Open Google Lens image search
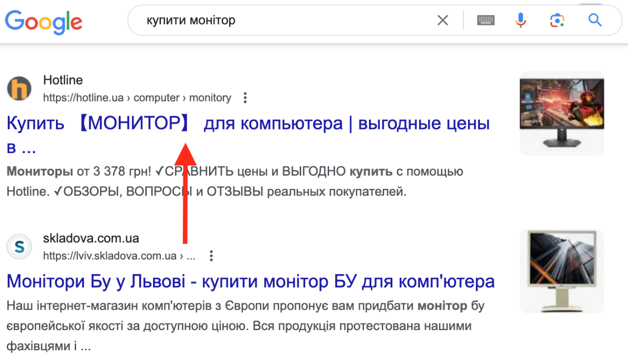The height and width of the screenshot is (364, 628). tap(557, 20)
